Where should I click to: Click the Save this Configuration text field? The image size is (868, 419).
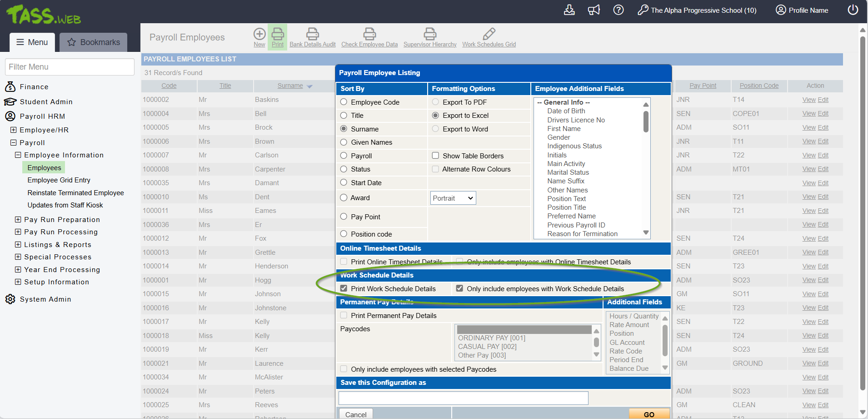point(463,398)
